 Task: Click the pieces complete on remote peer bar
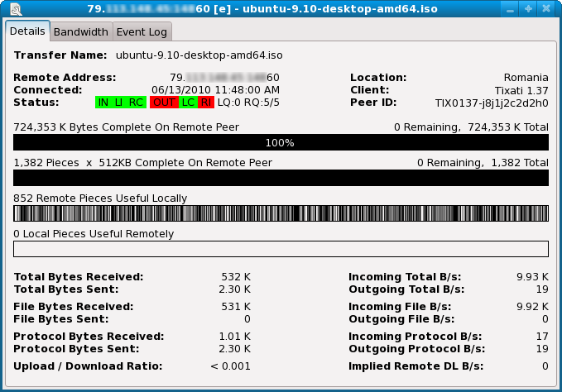pyautogui.click(x=281, y=177)
